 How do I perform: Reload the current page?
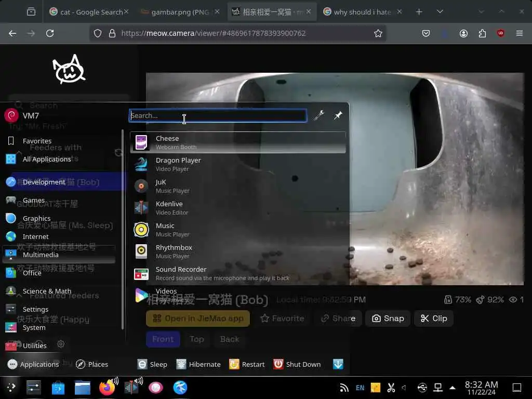click(50, 33)
